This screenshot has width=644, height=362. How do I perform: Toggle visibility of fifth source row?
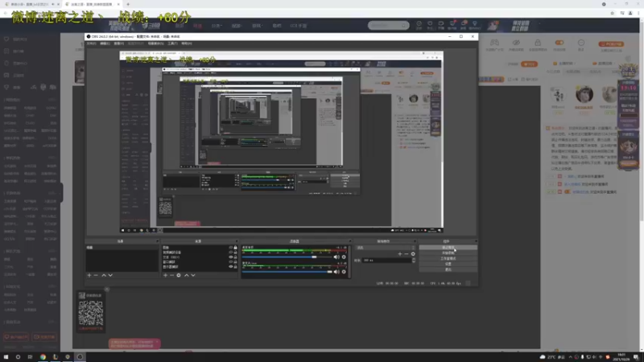231,267
